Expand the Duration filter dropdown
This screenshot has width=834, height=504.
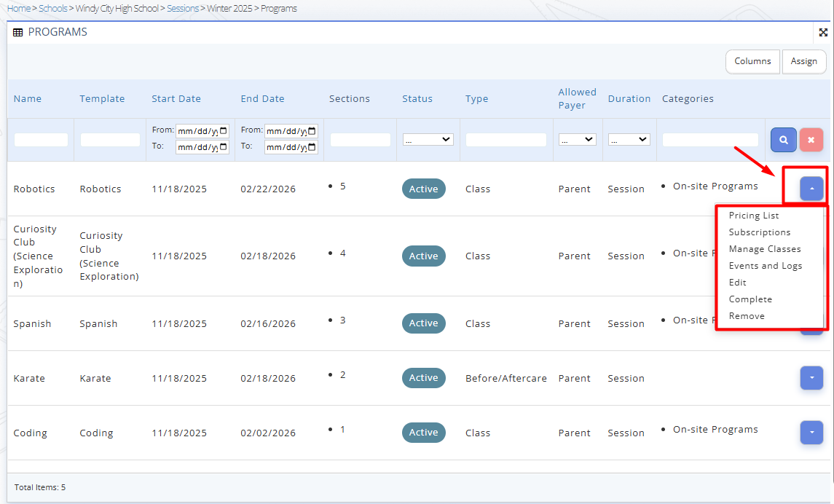pos(629,140)
